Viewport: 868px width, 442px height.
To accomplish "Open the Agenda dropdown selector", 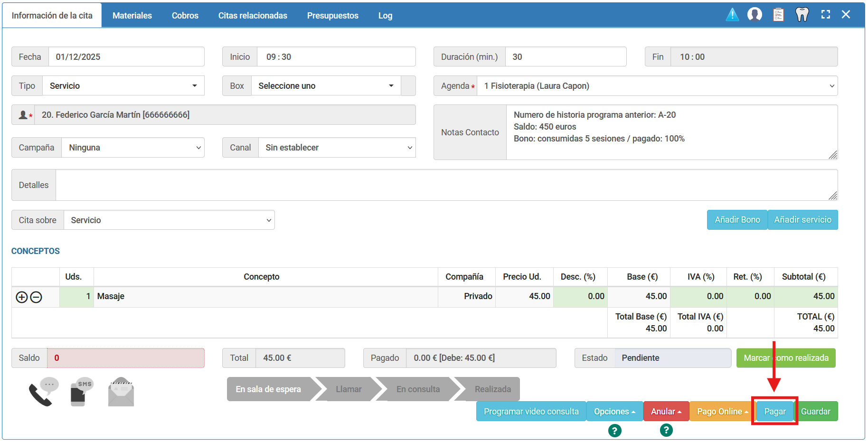I will pyautogui.click(x=657, y=86).
